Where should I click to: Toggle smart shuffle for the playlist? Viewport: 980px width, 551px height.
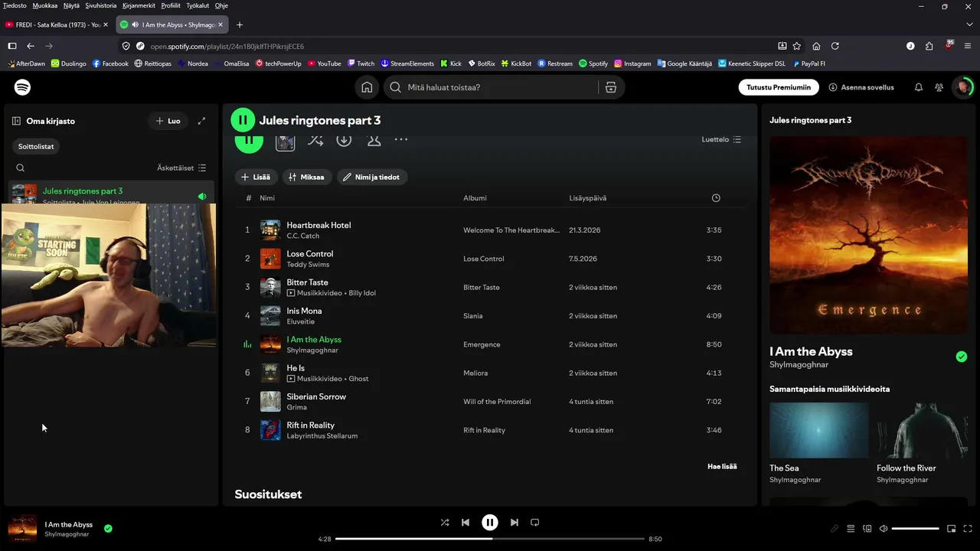315,140
